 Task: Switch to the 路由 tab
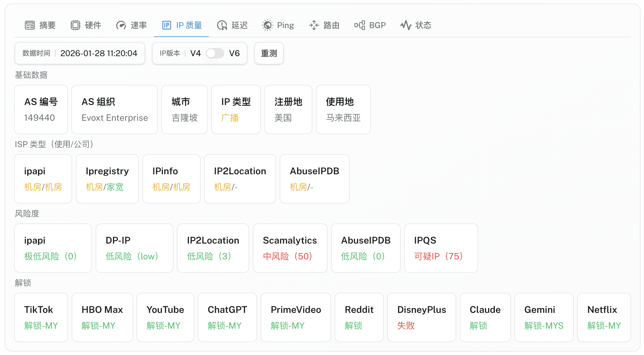331,25
